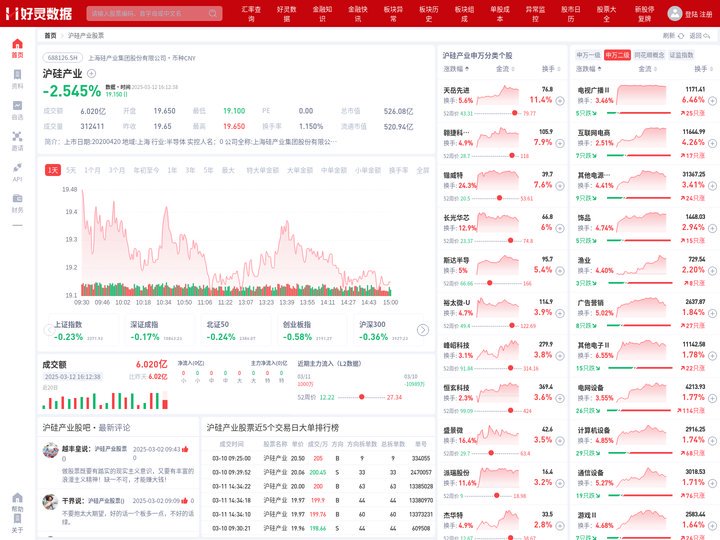Open 板块异常 in top navigation

point(393,13)
